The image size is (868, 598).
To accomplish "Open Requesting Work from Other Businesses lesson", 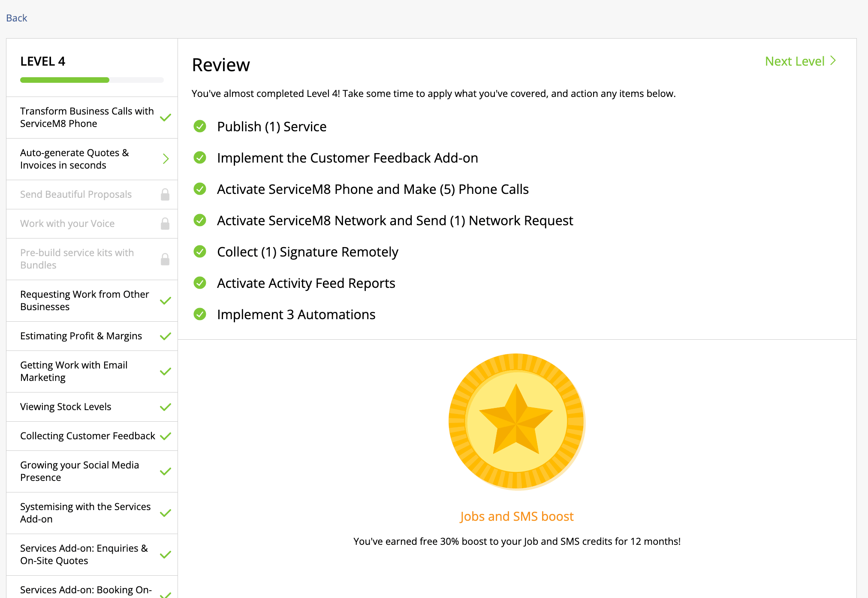I will pos(84,301).
